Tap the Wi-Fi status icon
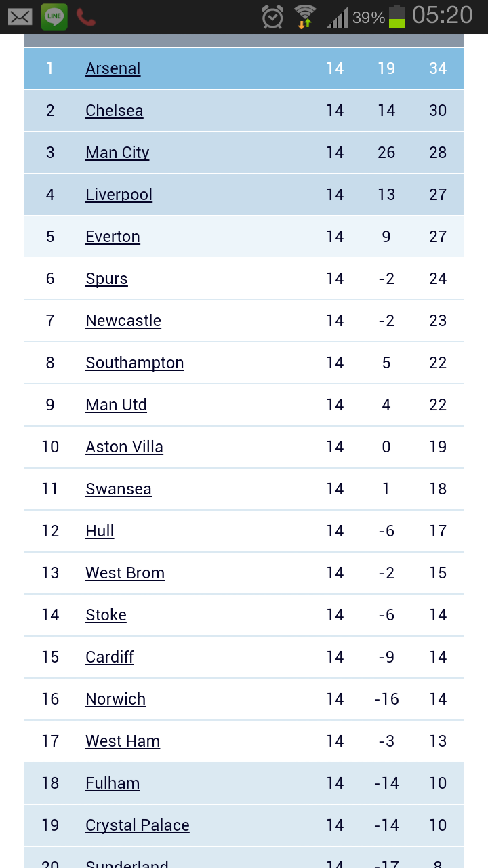This screenshot has width=488, height=868. click(x=305, y=17)
